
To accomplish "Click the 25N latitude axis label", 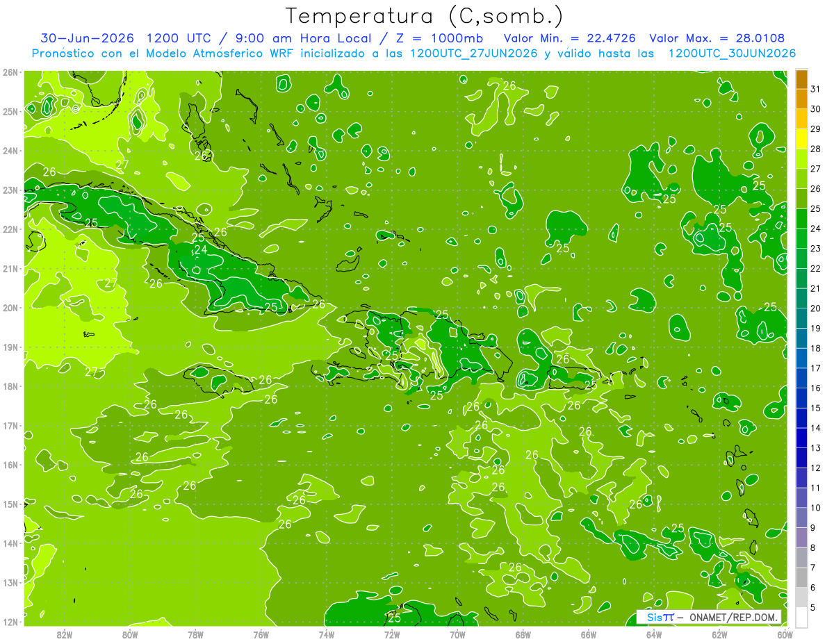I will (x=10, y=111).
